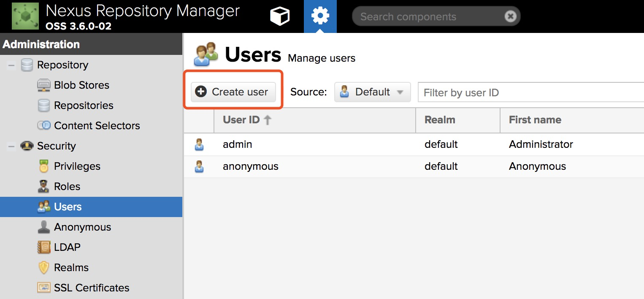Select the Roles officer icon

[x=44, y=187]
